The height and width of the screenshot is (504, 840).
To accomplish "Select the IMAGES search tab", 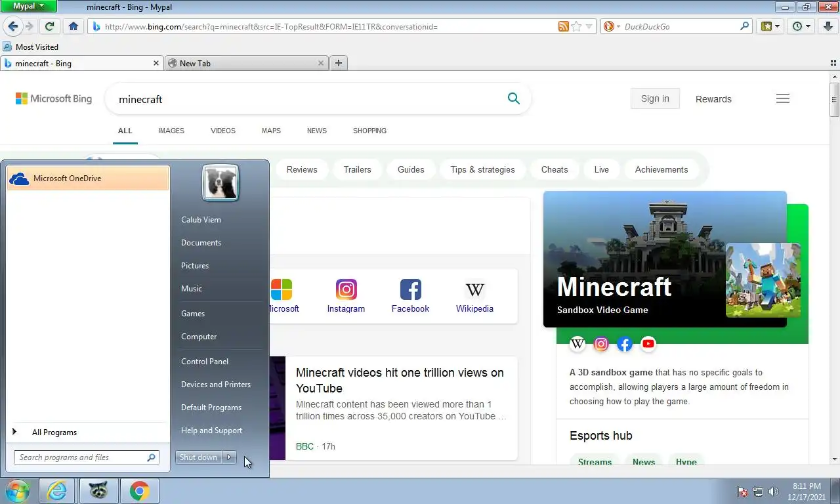I will tap(171, 131).
